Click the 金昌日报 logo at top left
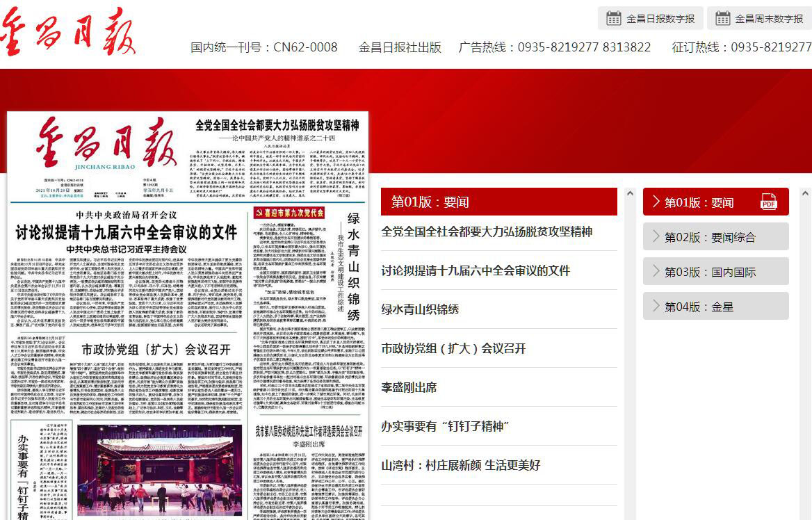 coord(68,33)
